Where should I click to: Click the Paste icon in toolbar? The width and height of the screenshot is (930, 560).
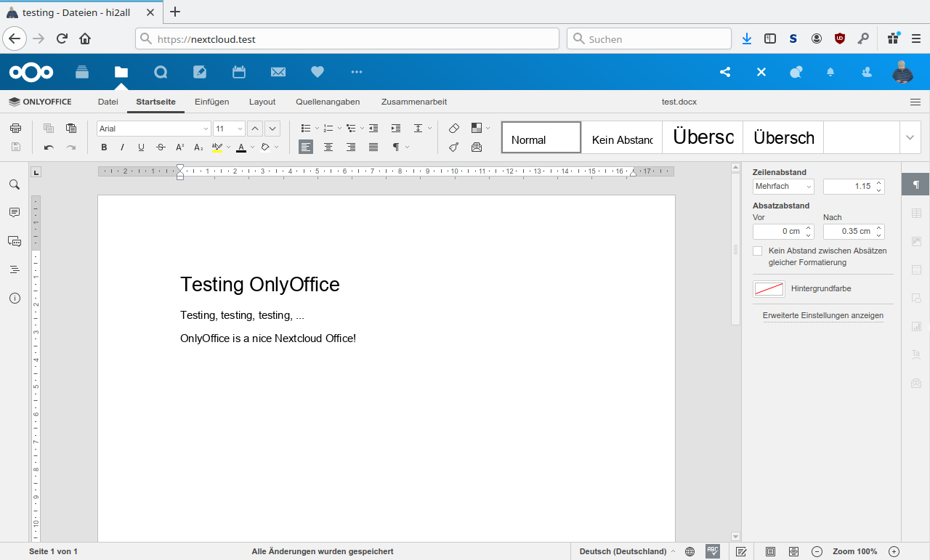coord(71,129)
